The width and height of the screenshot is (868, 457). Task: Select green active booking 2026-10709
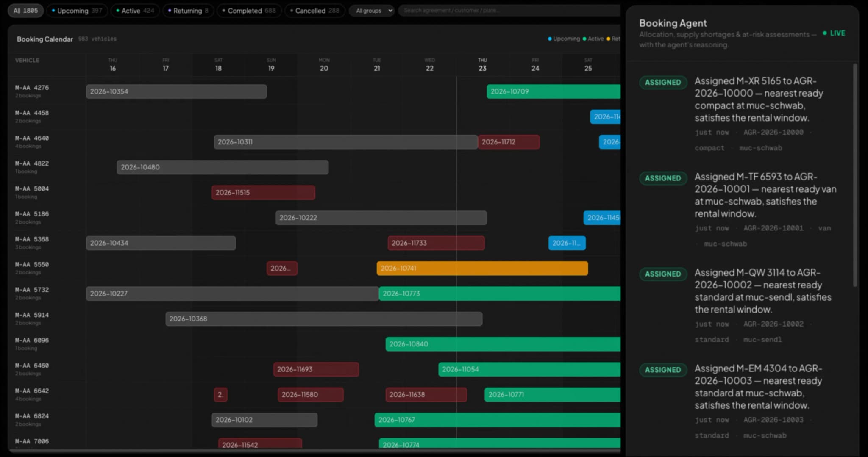(554, 91)
